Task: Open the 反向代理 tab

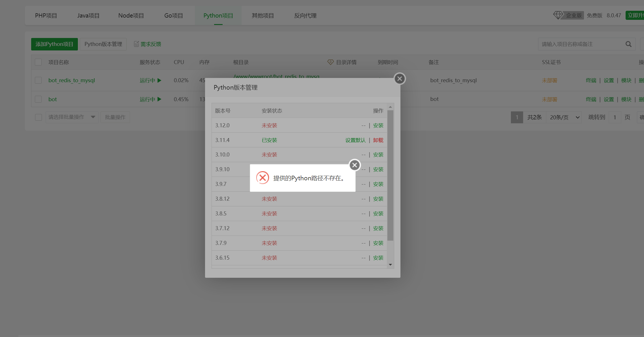Action: (305, 16)
